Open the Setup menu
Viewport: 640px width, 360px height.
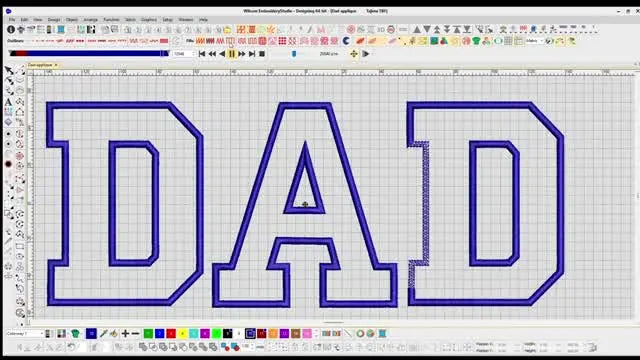point(167,20)
